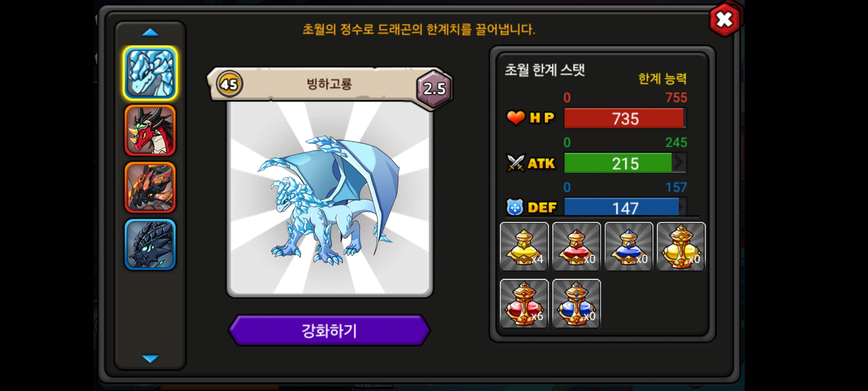The height and width of the screenshot is (391, 868).
Task: Click the blue DEF bar showing 147
Action: [x=625, y=207]
